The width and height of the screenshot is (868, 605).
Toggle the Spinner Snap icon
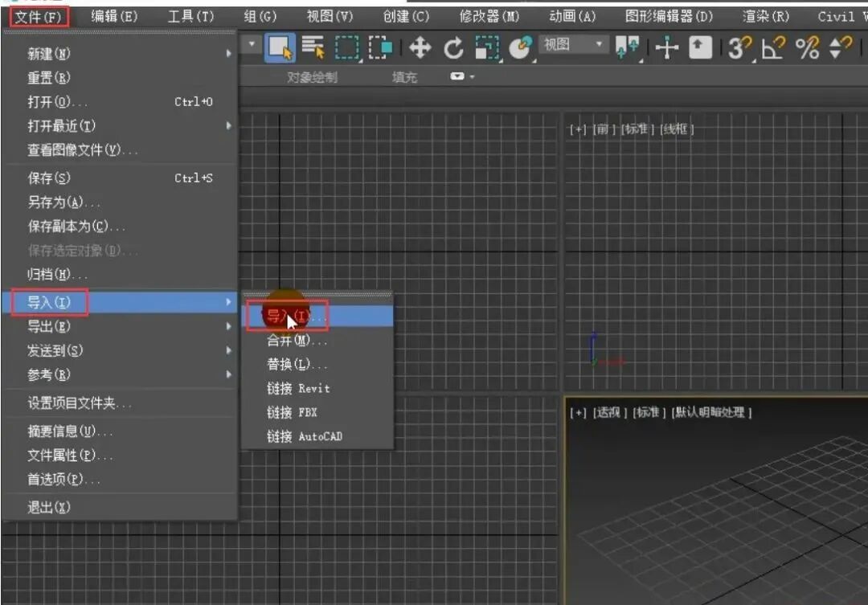click(841, 48)
